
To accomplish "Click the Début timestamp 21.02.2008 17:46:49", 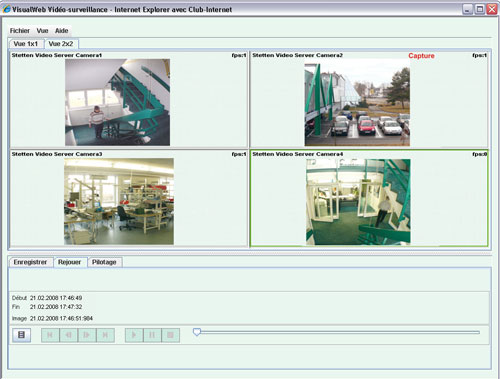I will [x=56, y=298].
